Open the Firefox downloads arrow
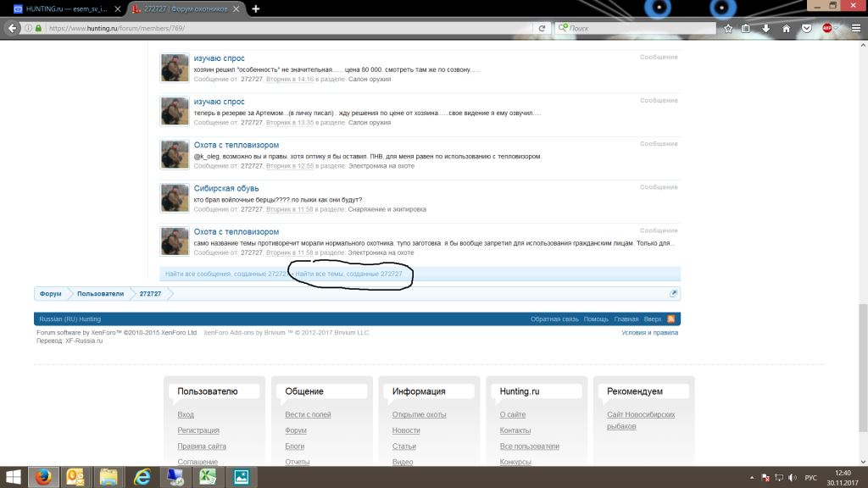The height and width of the screenshot is (488, 868). click(765, 28)
